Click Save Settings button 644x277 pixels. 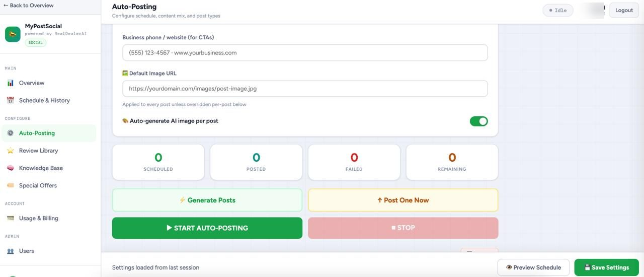tap(606, 267)
